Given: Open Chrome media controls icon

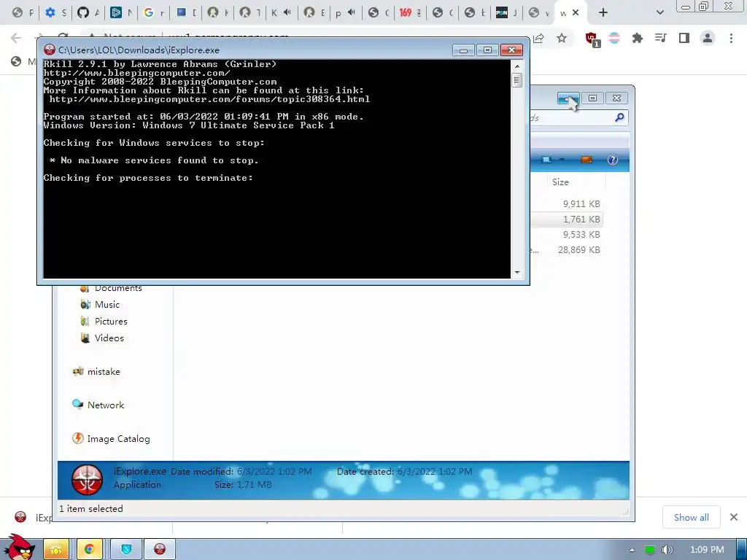Looking at the screenshot, I should tap(660, 38).
